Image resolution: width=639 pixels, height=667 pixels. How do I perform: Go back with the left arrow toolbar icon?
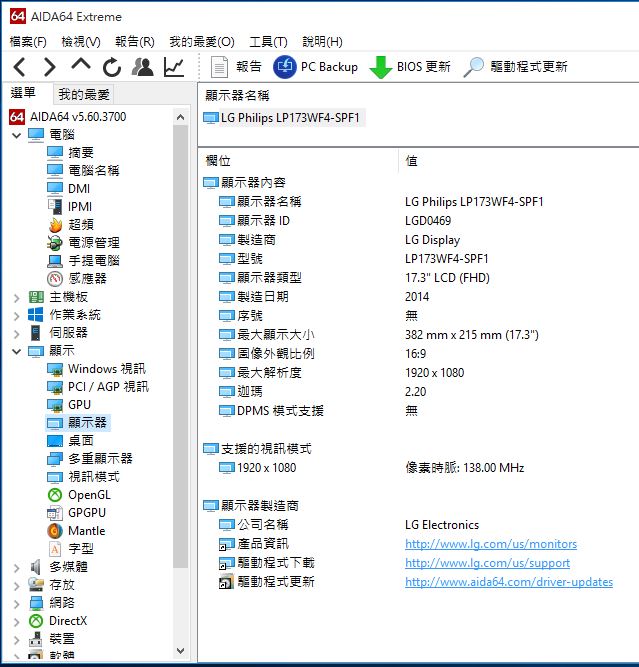(x=20, y=67)
